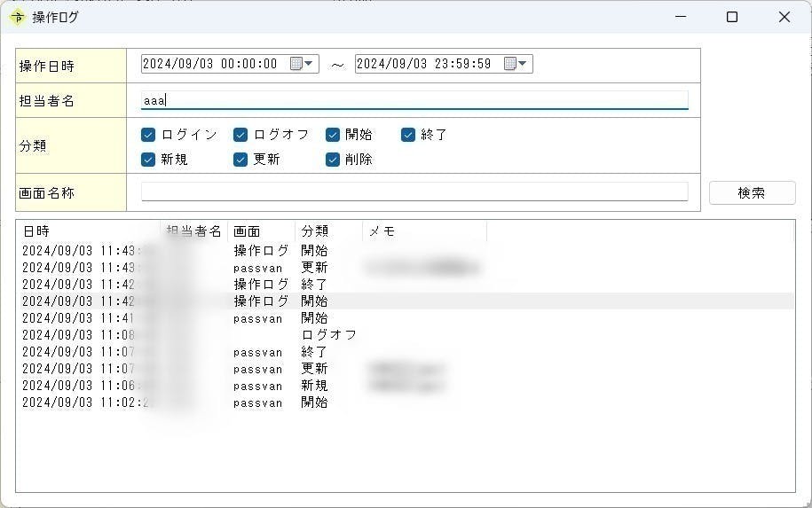Toggle the 開始 checkbox
Image resolution: width=812 pixels, height=508 pixels.
333,135
